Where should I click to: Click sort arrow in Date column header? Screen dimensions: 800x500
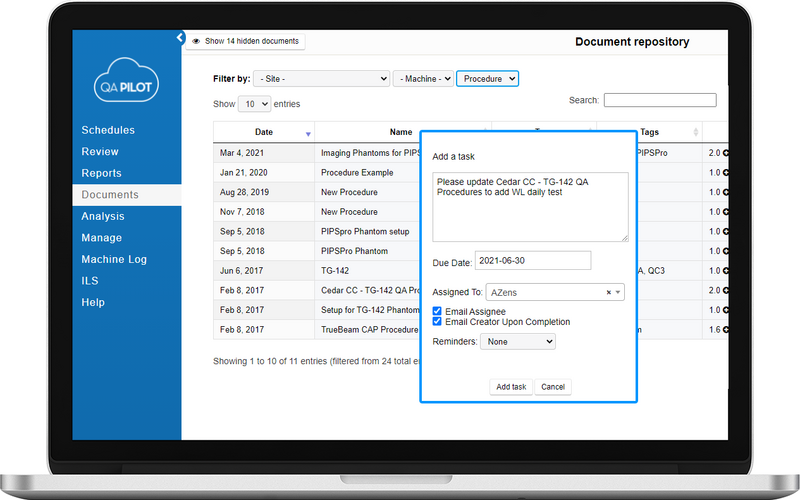coord(308,133)
